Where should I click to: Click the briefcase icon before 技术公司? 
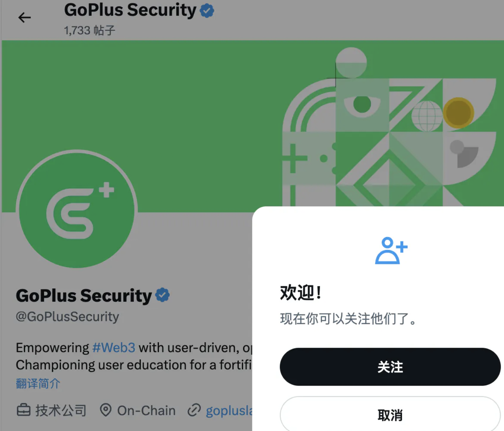[24, 410]
